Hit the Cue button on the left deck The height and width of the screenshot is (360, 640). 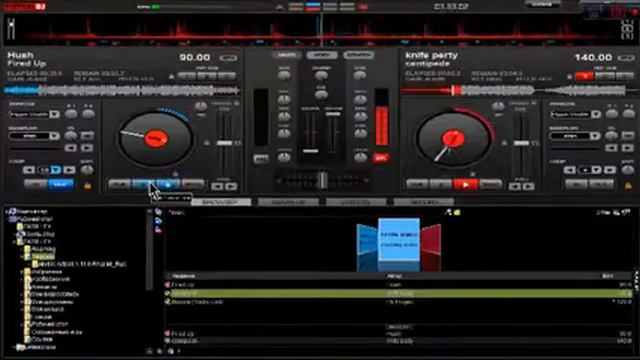(x=120, y=185)
